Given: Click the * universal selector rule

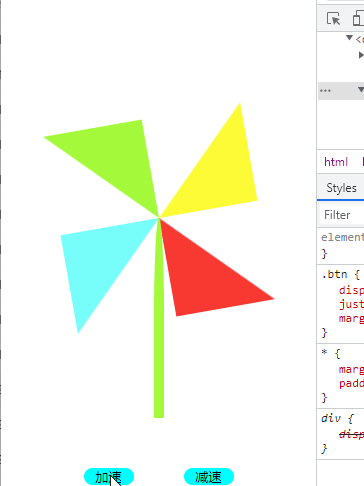Looking at the screenshot, I should click(x=324, y=352).
